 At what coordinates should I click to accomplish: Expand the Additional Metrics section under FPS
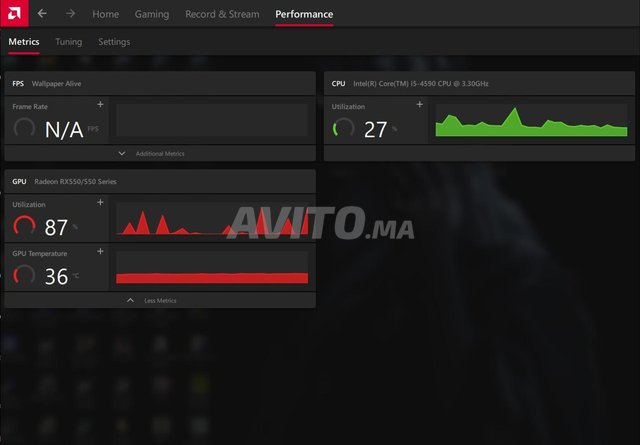tap(160, 153)
